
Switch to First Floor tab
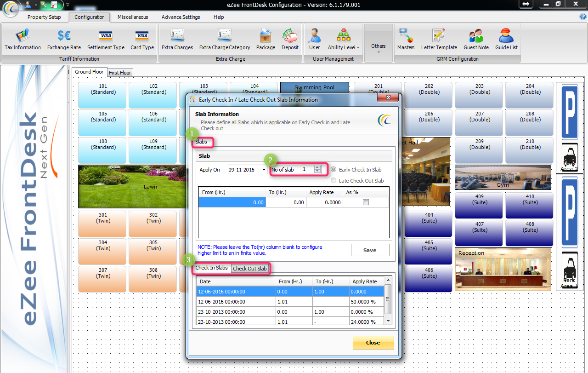(120, 72)
